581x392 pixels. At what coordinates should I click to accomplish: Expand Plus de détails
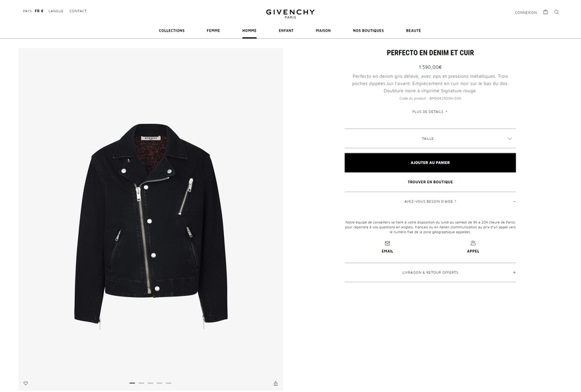pos(430,112)
